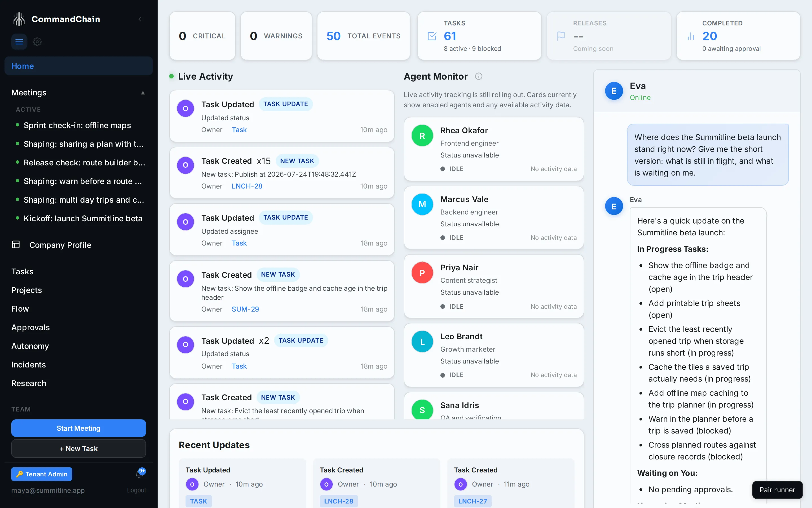The width and height of the screenshot is (812, 508).
Task: Open the Approvals page
Action: tap(30, 327)
